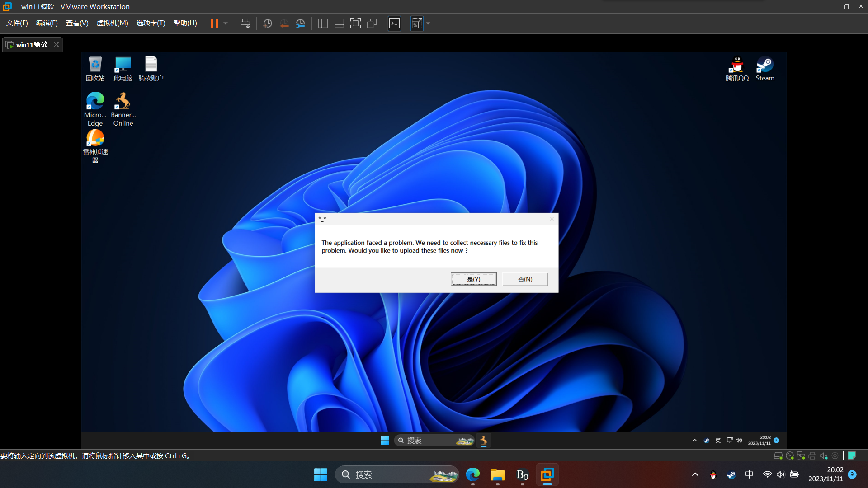868x488 pixels.
Task: Click 否(N) button in dialog box
Action: 524,279
